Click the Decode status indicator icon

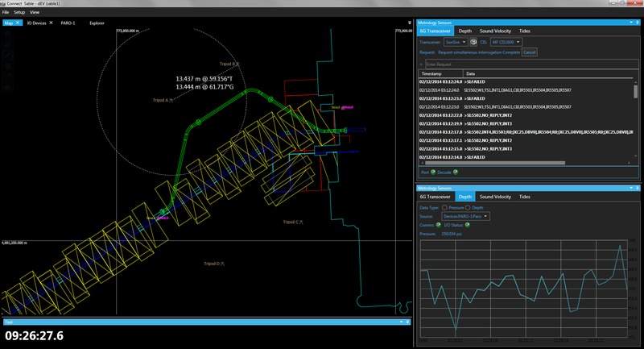click(x=456, y=172)
